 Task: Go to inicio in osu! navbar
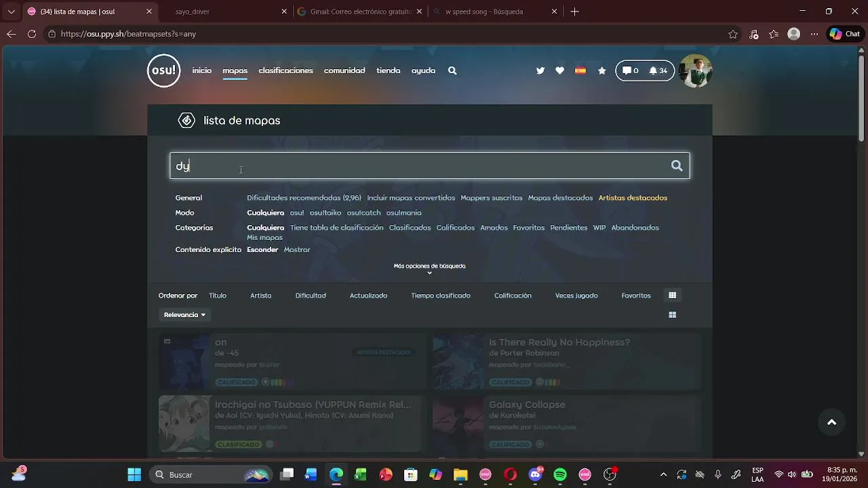click(x=201, y=70)
